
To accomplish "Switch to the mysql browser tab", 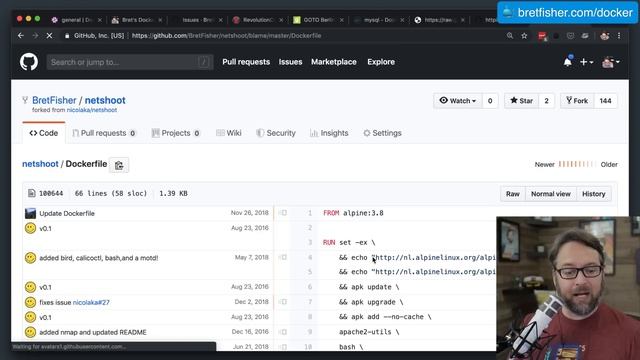I will pos(379,20).
